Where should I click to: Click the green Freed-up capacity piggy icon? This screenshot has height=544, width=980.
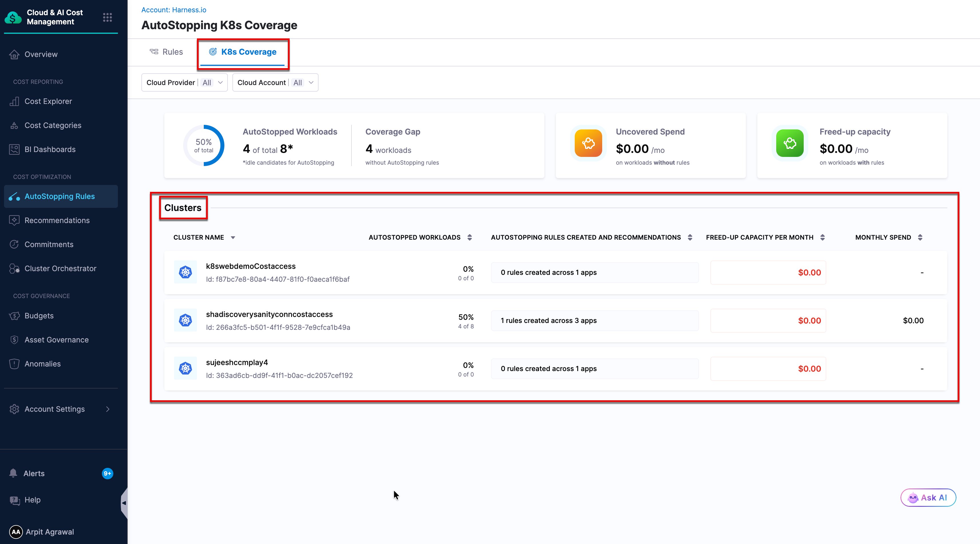pos(790,143)
